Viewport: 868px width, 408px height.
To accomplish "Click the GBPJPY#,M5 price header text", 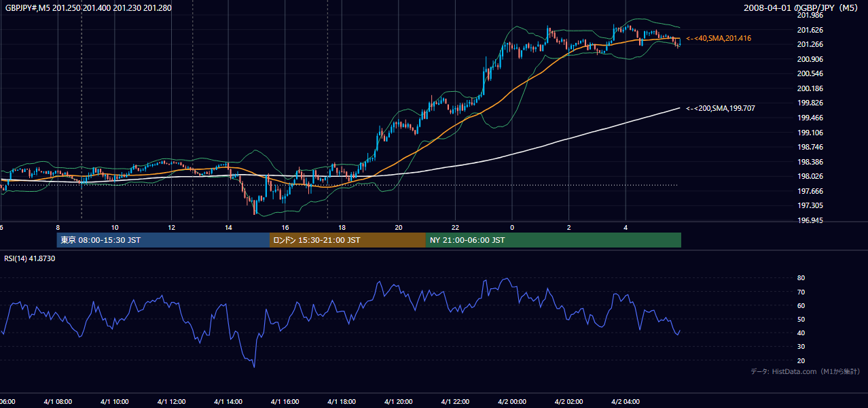I will pyautogui.click(x=88, y=7).
